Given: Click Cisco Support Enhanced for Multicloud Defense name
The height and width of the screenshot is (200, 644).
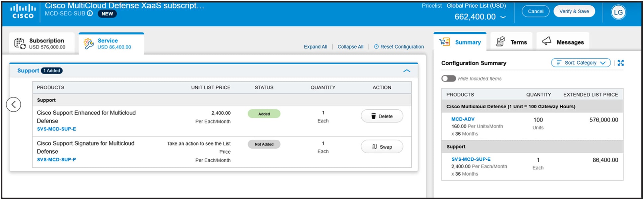Looking at the screenshot, I should tap(86, 117).
